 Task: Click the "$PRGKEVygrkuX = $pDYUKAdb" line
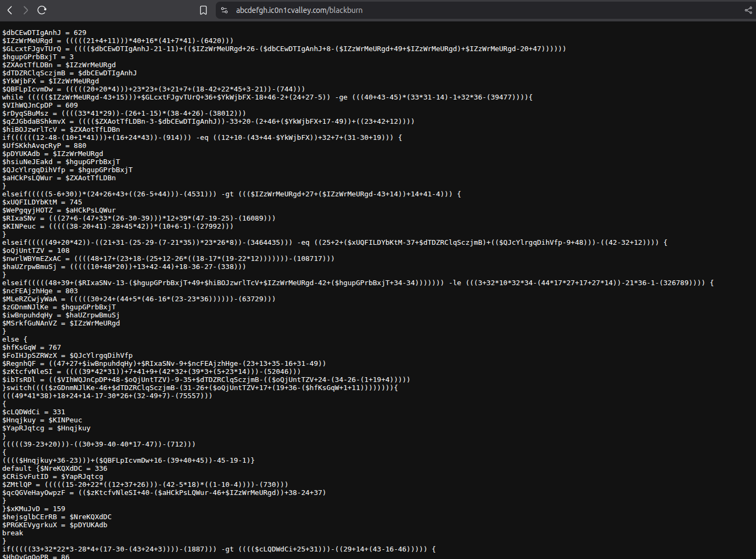(54, 525)
